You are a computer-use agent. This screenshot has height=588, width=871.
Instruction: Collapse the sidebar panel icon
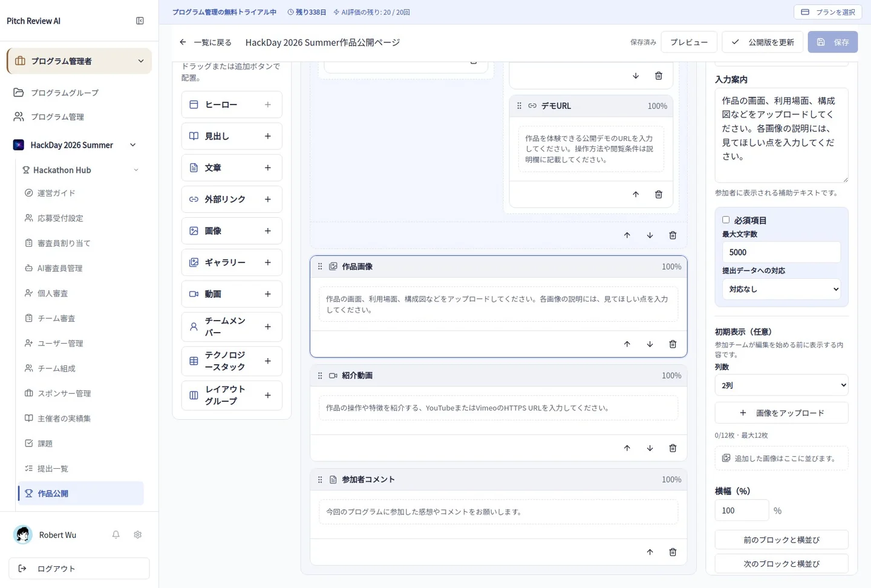tap(140, 21)
